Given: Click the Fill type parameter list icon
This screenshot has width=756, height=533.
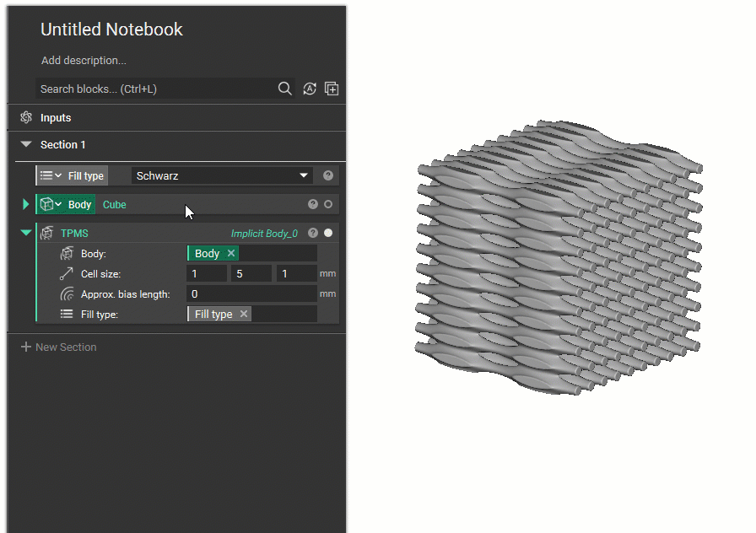Looking at the screenshot, I should point(67,315).
